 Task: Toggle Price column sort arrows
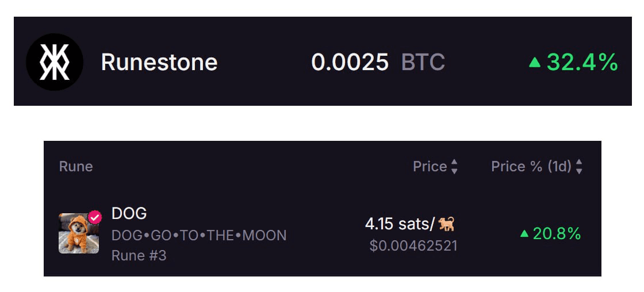[454, 166]
